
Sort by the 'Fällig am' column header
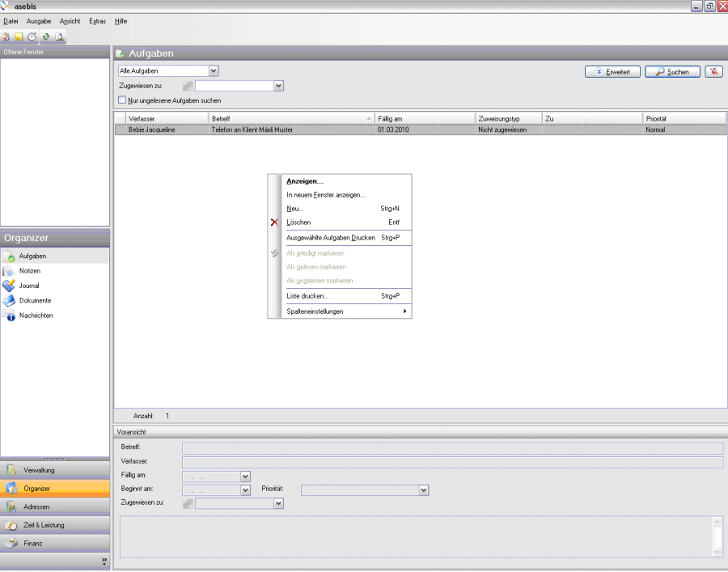click(424, 119)
